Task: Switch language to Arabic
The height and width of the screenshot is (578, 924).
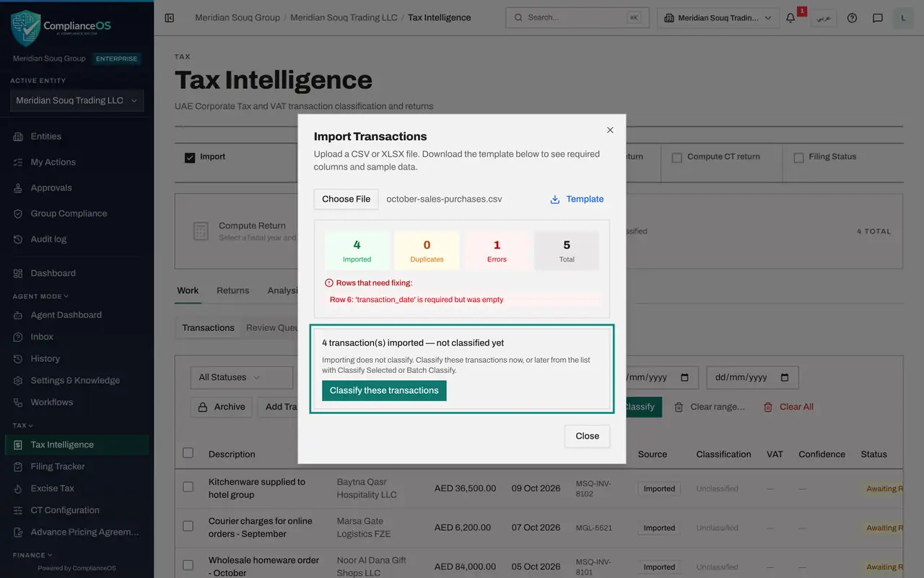Action: click(824, 18)
